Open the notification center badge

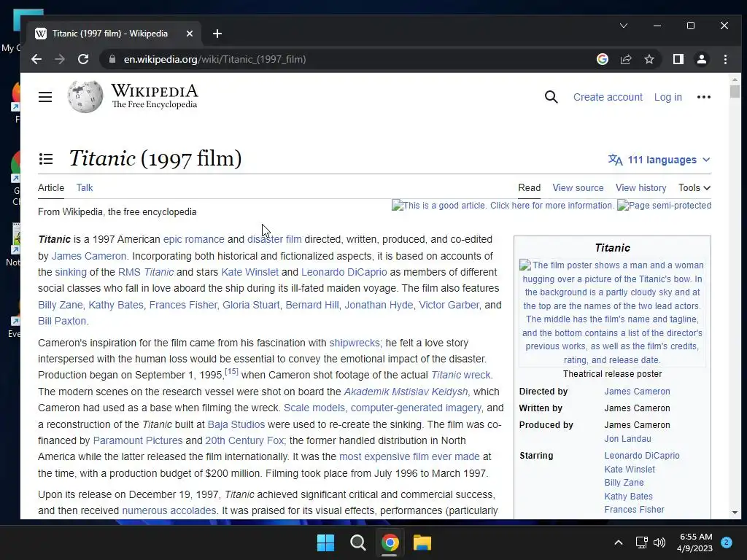726,542
